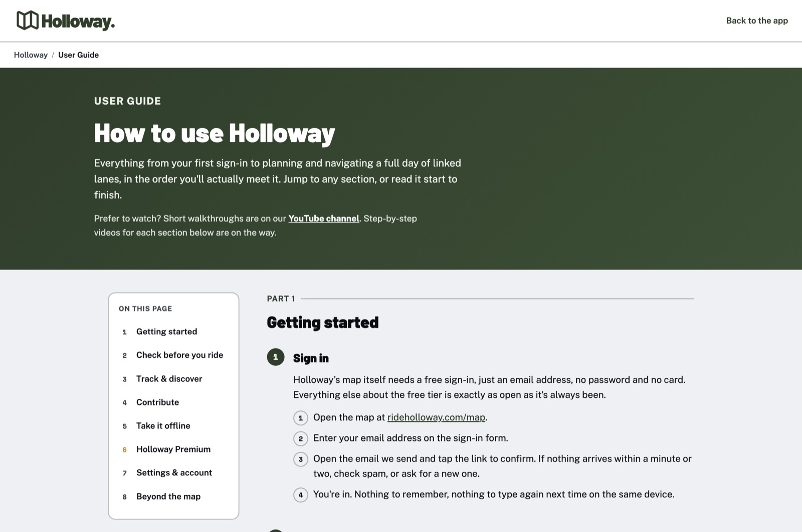Open the Back to the app link
The width and height of the screenshot is (802, 532).
757,21
